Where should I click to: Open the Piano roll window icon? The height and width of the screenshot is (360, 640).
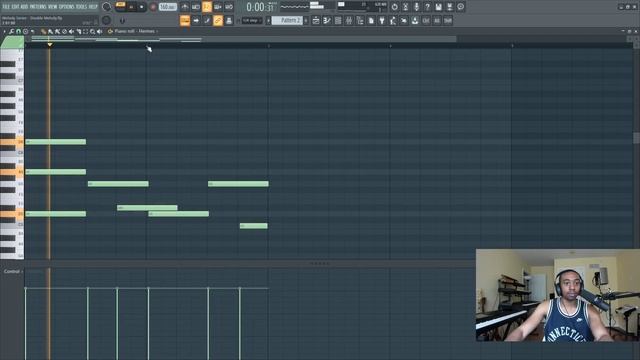click(327, 20)
